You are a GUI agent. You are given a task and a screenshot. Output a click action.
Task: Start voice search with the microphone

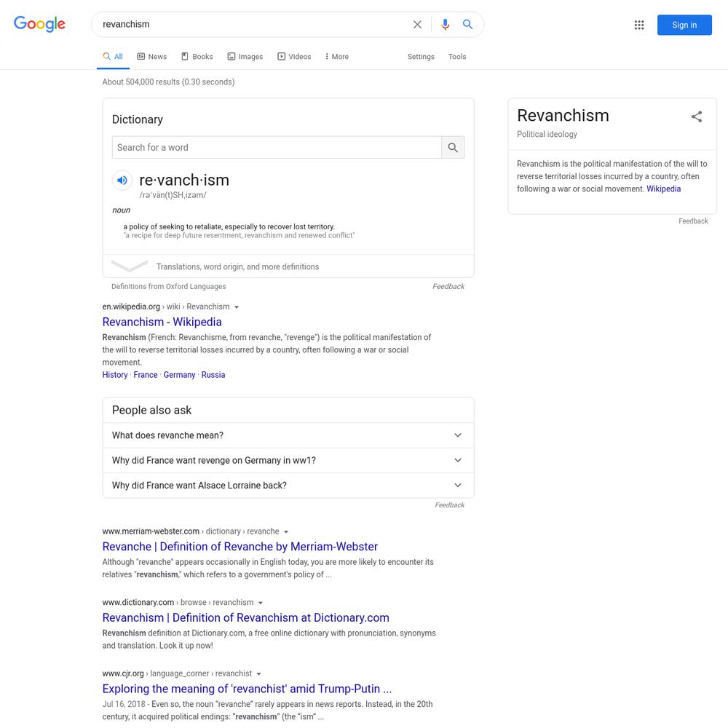(x=445, y=25)
